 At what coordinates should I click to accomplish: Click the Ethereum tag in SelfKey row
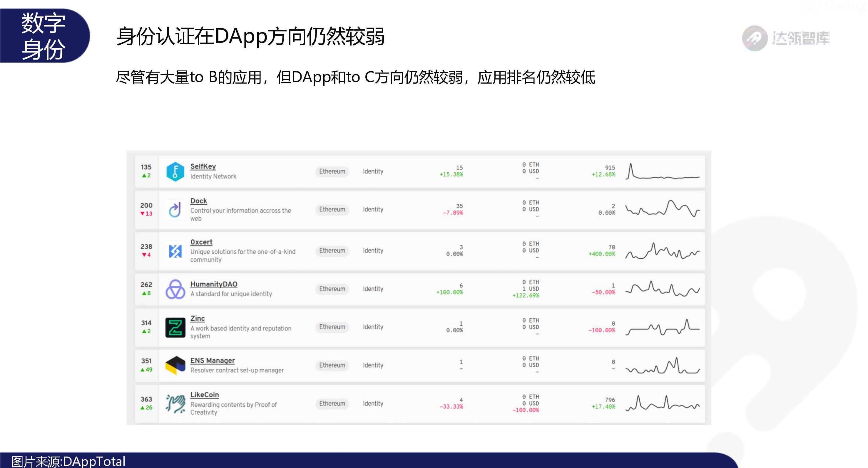click(332, 171)
